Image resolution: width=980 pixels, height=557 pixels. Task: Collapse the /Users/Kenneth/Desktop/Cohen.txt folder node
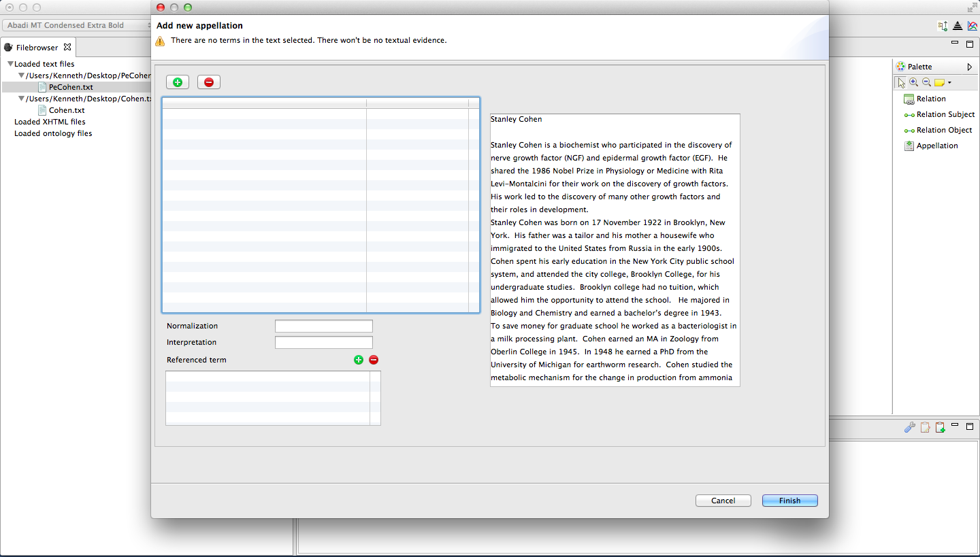point(22,99)
